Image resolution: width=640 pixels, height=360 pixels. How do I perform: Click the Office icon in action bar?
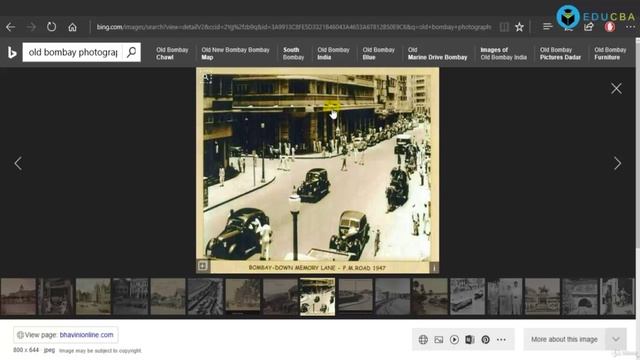pos(470,340)
